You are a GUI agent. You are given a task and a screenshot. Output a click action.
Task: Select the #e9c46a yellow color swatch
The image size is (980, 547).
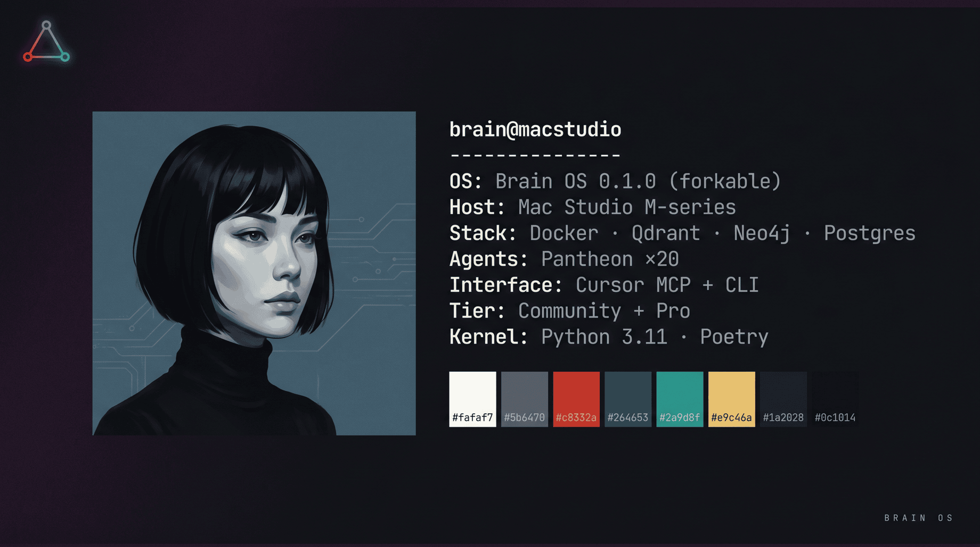coord(732,399)
